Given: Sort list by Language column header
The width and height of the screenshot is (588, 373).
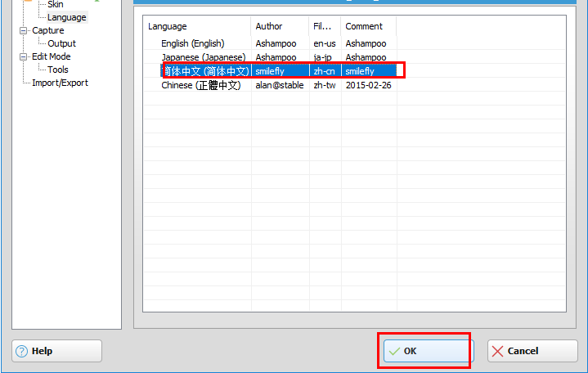Looking at the screenshot, I should 167,26.
